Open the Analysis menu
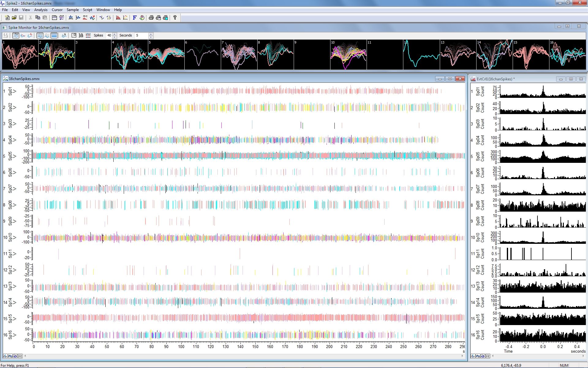 [41, 10]
